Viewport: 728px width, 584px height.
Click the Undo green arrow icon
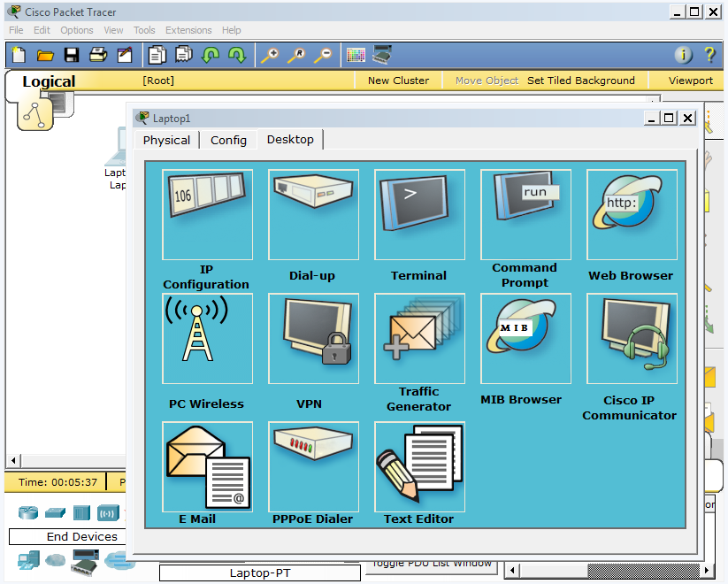(211, 55)
